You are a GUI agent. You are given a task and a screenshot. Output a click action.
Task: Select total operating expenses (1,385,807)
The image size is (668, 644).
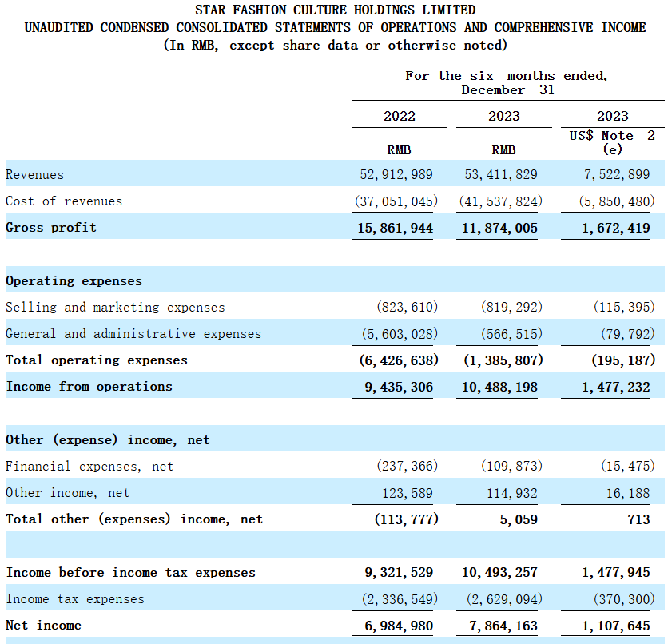click(503, 360)
